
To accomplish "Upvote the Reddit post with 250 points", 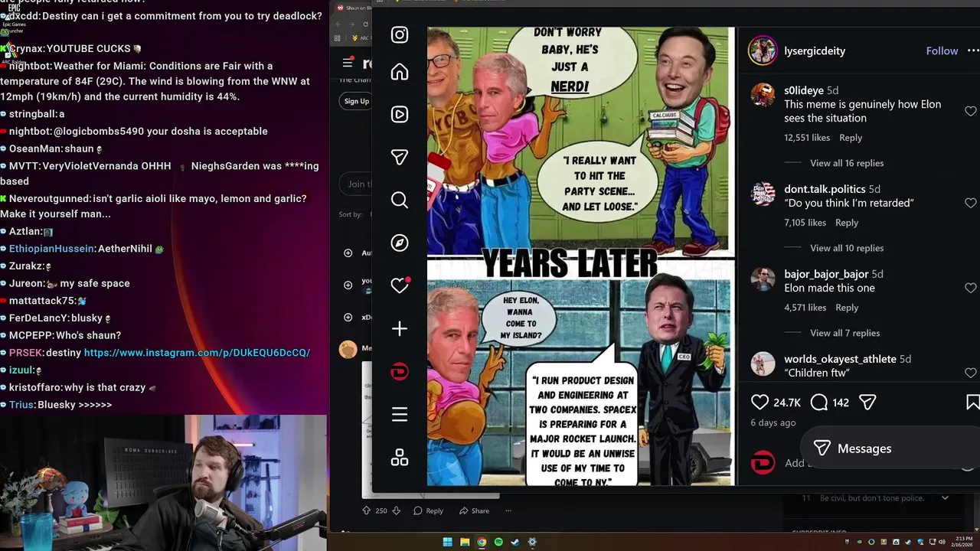I will click(366, 510).
